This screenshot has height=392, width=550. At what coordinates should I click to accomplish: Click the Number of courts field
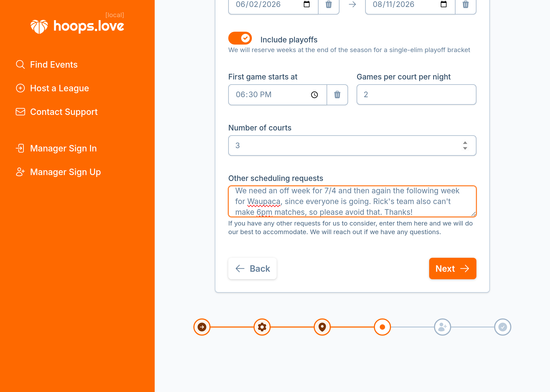click(x=352, y=146)
